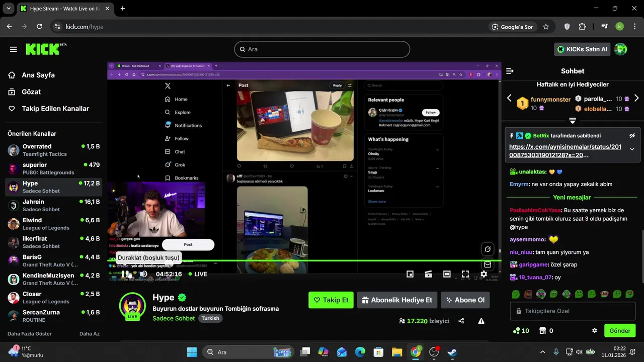Open the SercanZurna ROUTINE channel
The image size is (644, 362).
click(53, 316)
